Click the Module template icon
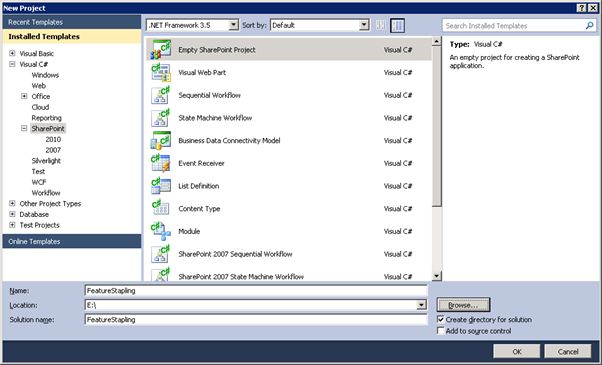The height and width of the screenshot is (365, 602). (160, 231)
